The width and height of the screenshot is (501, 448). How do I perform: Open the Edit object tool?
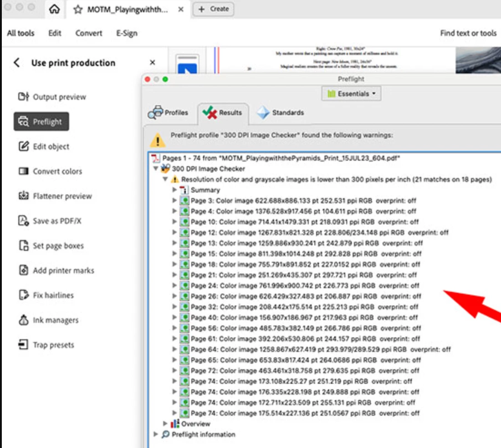pyautogui.click(x=43, y=146)
